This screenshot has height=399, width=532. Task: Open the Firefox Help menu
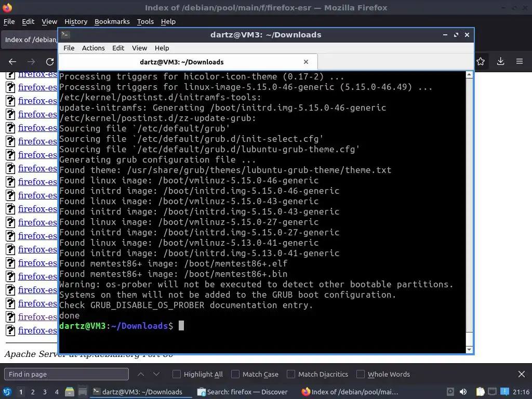168,21
